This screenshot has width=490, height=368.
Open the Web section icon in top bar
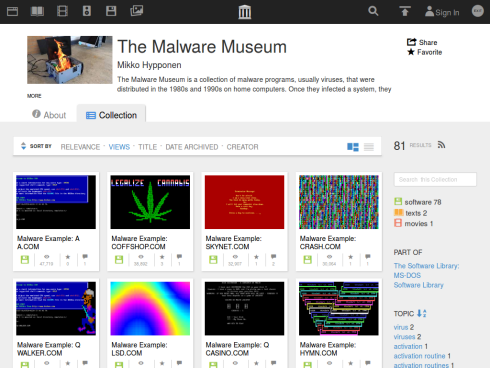12,11
